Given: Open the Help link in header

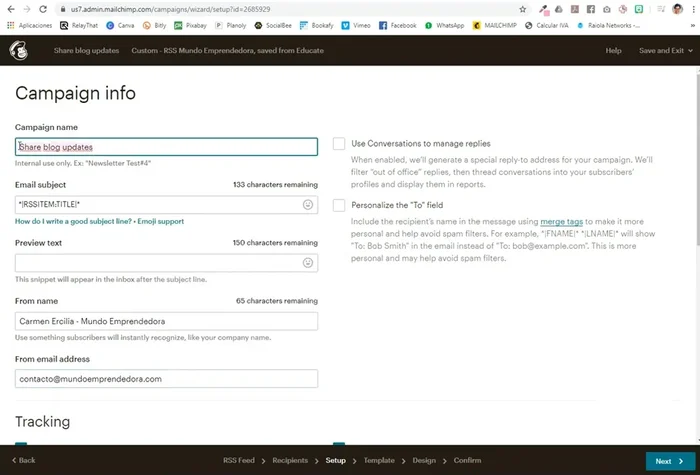Looking at the screenshot, I should coord(613,50).
